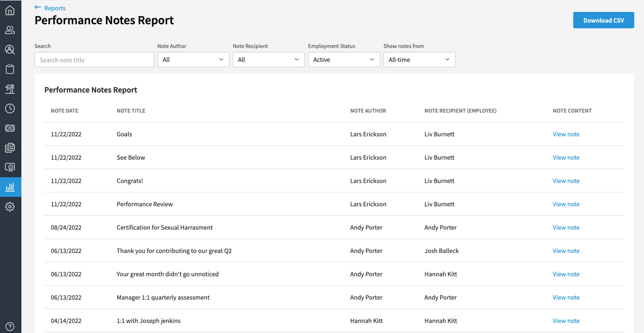
Task: Click date 08/24/2022
Action: 66,227
